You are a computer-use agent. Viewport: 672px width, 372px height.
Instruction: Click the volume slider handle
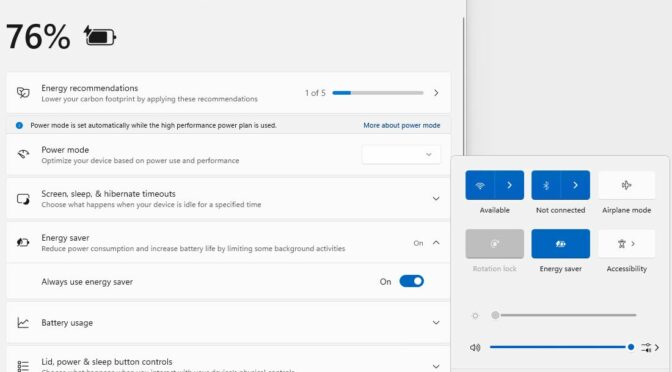630,347
